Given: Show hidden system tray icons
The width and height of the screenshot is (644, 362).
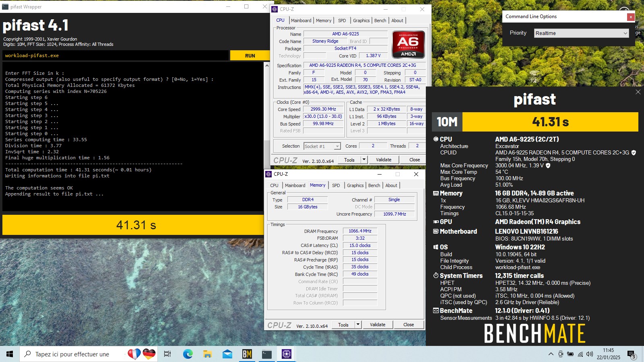Looking at the screenshot, I should 551,354.
